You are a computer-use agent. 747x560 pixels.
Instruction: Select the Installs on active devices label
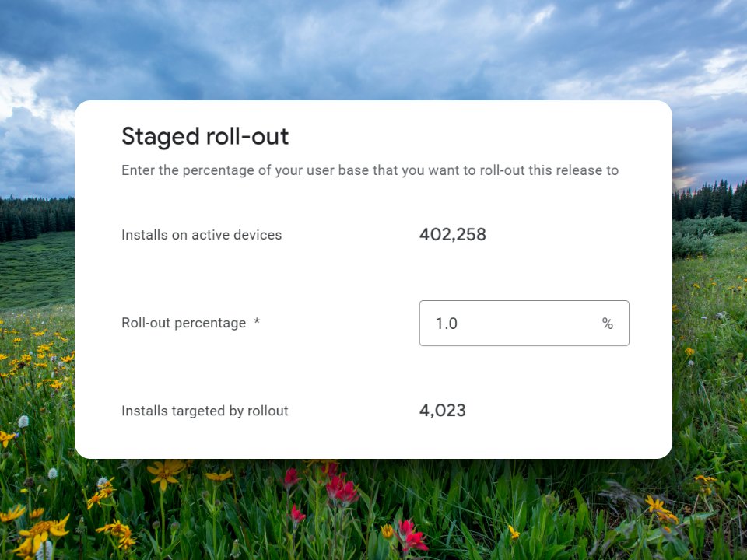pos(202,235)
